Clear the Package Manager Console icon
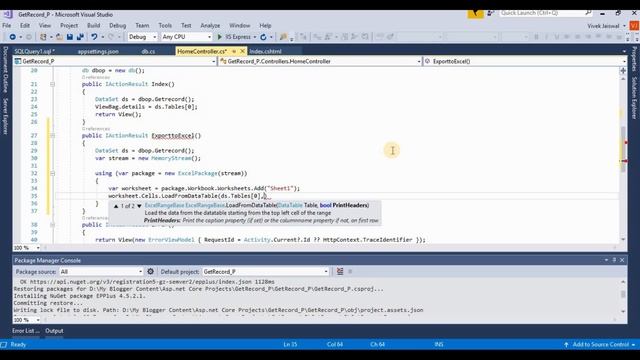Viewport: 640px width, 360px height. pos(340,271)
